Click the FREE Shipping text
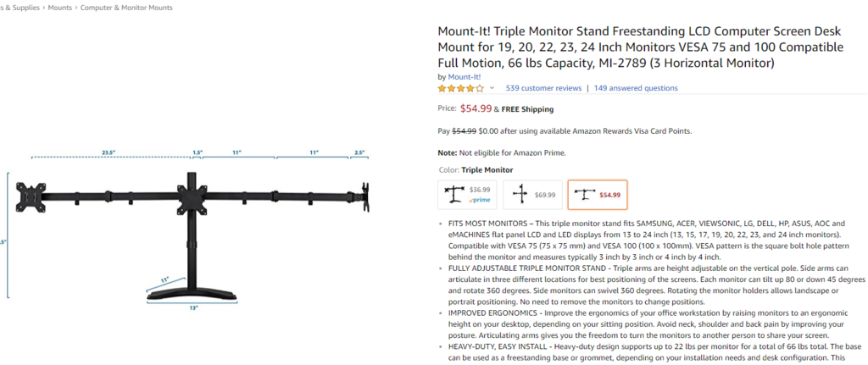 (x=527, y=109)
